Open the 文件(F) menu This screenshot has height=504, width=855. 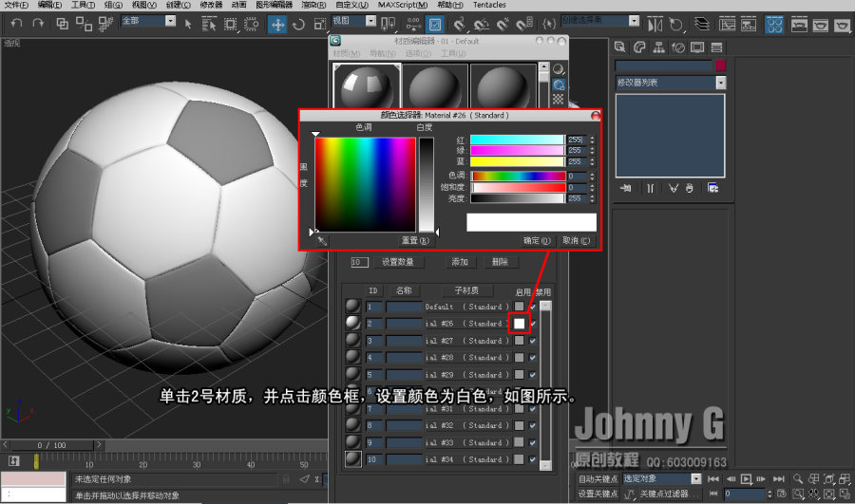16,5
